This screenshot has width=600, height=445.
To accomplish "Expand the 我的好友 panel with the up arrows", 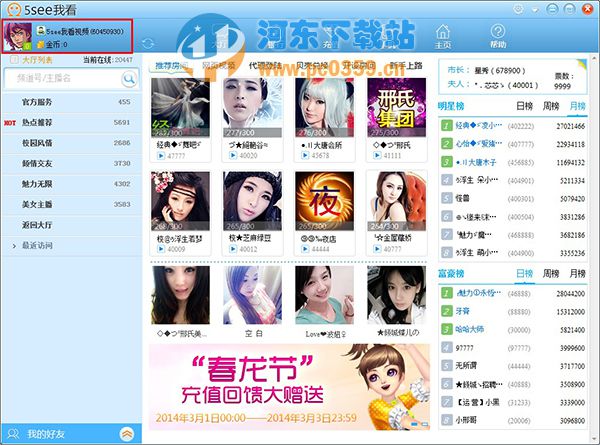I will [127, 434].
